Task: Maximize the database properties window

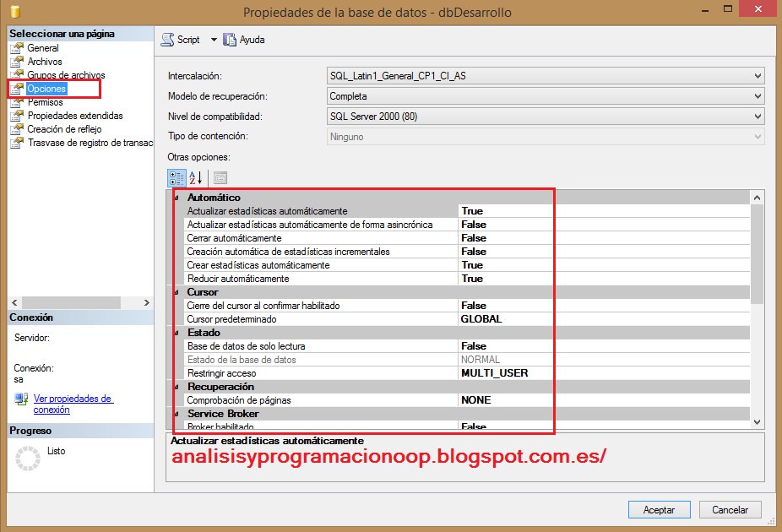Action: (728, 9)
